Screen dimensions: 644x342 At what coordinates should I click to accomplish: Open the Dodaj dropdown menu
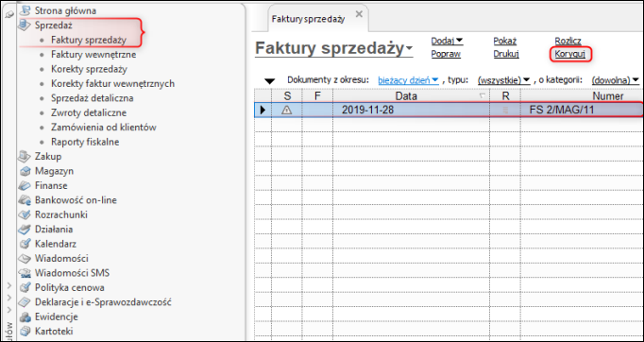point(447,41)
